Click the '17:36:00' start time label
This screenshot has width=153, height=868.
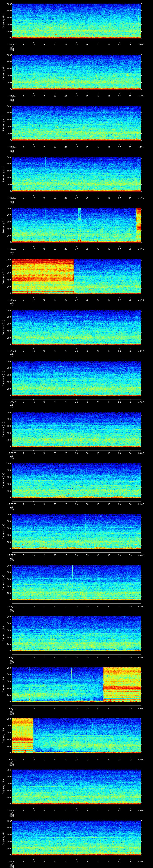12,402
